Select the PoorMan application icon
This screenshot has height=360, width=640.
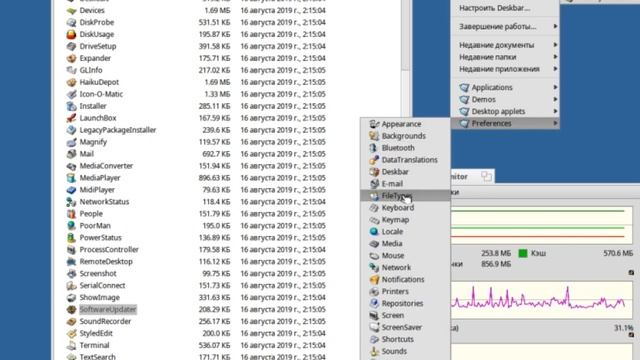click(71, 226)
